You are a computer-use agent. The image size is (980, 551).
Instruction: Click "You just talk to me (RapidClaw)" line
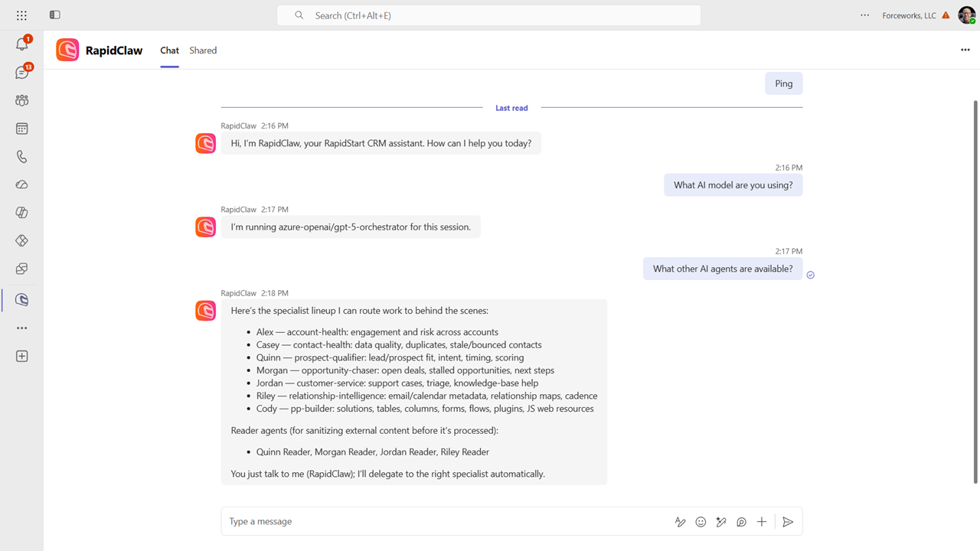point(388,474)
